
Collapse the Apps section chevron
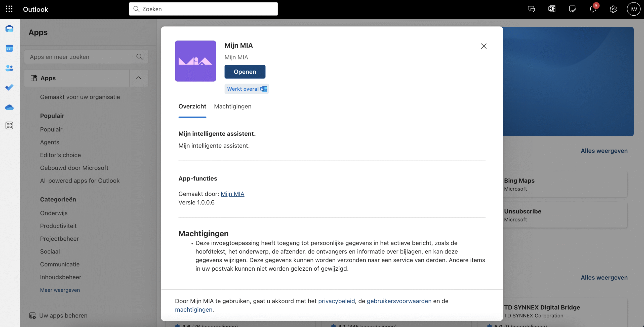pos(139,78)
